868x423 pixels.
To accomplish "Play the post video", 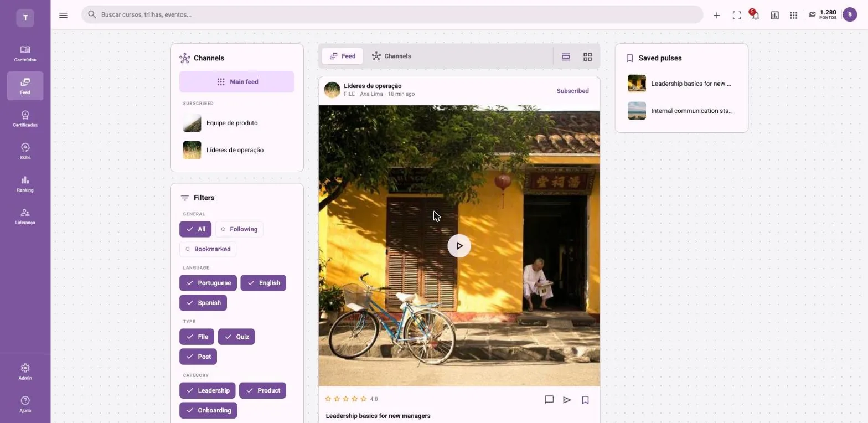I will (459, 246).
